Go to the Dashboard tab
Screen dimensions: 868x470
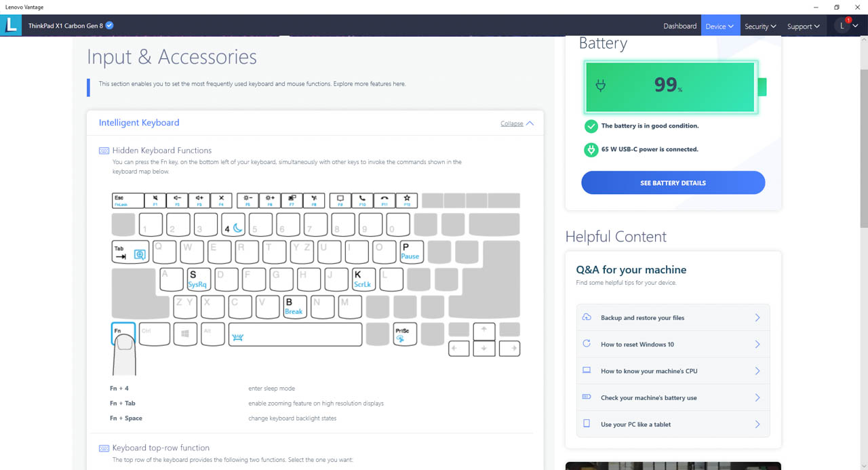(679, 26)
